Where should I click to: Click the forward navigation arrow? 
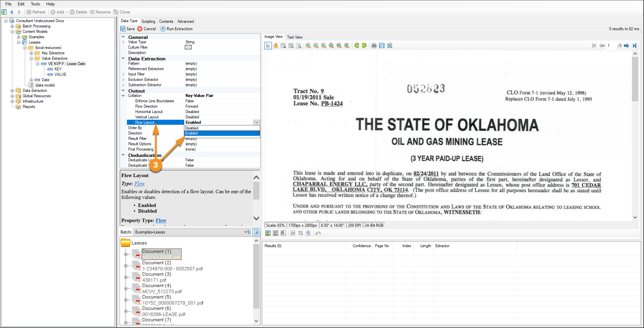tap(19, 12)
